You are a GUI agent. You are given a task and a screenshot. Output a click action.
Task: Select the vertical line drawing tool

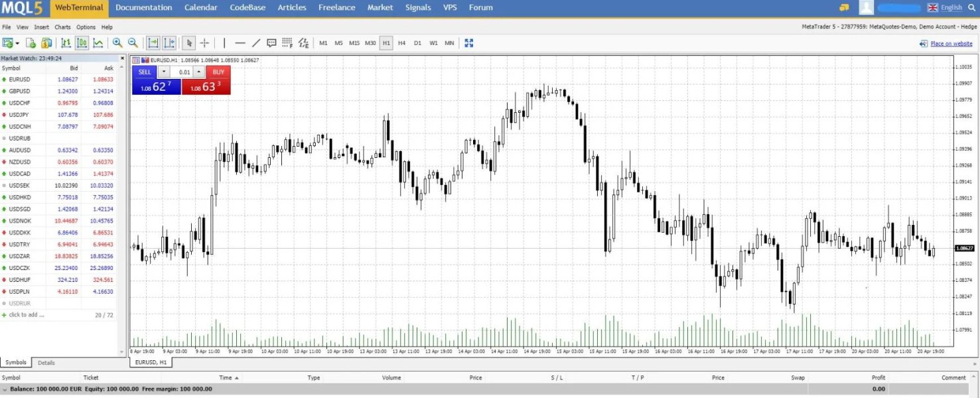click(x=224, y=43)
